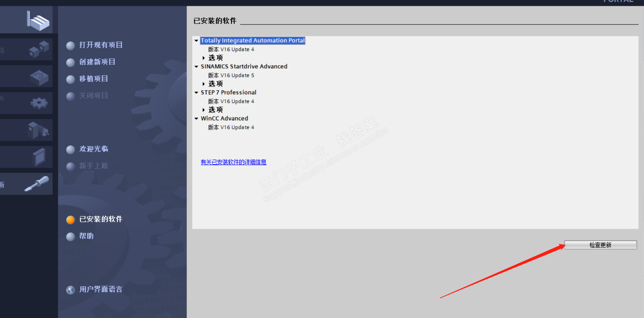Image resolution: width=644 pixels, height=318 pixels.
Task: Click 版本 V16 Update 4 under WinCC Advanced
Action: [231, 127]
